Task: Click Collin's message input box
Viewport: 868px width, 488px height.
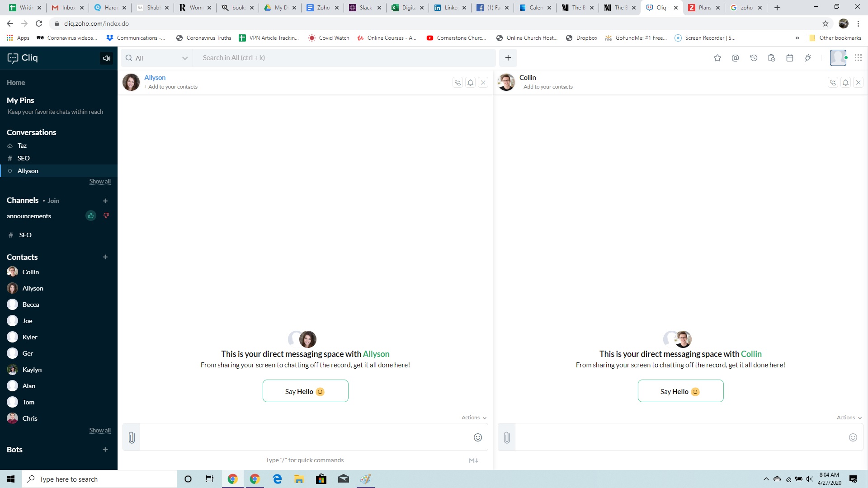Action: point(681,437)
